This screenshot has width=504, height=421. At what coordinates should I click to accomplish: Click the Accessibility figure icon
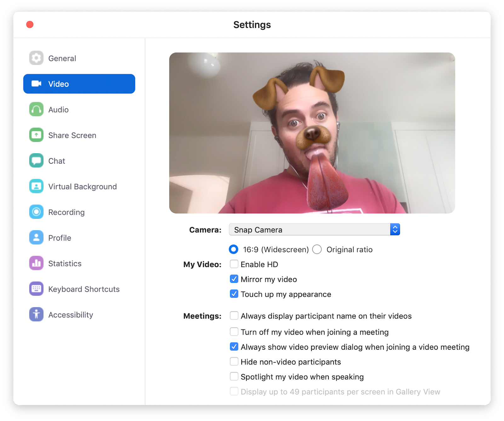(36, 314)
